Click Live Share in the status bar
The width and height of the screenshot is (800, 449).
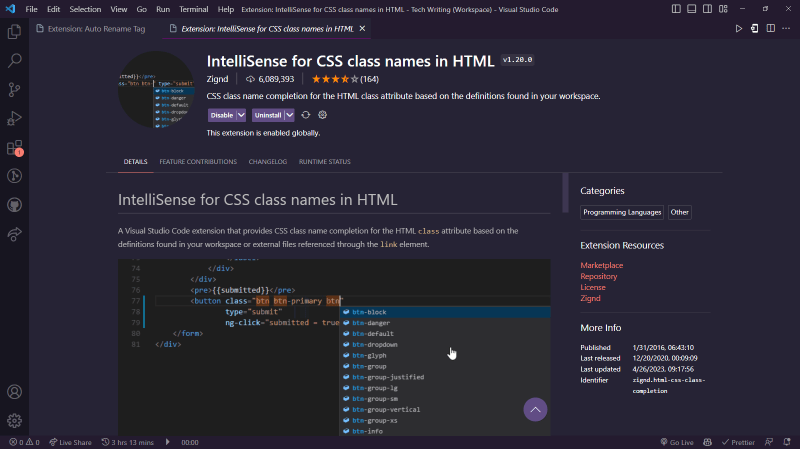70,442
